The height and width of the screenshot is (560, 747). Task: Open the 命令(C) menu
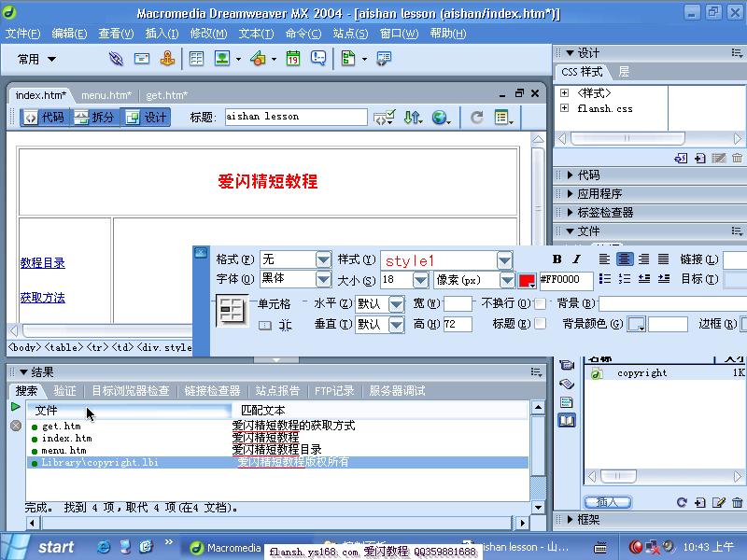pyautogui.click(x=303, y=34)
